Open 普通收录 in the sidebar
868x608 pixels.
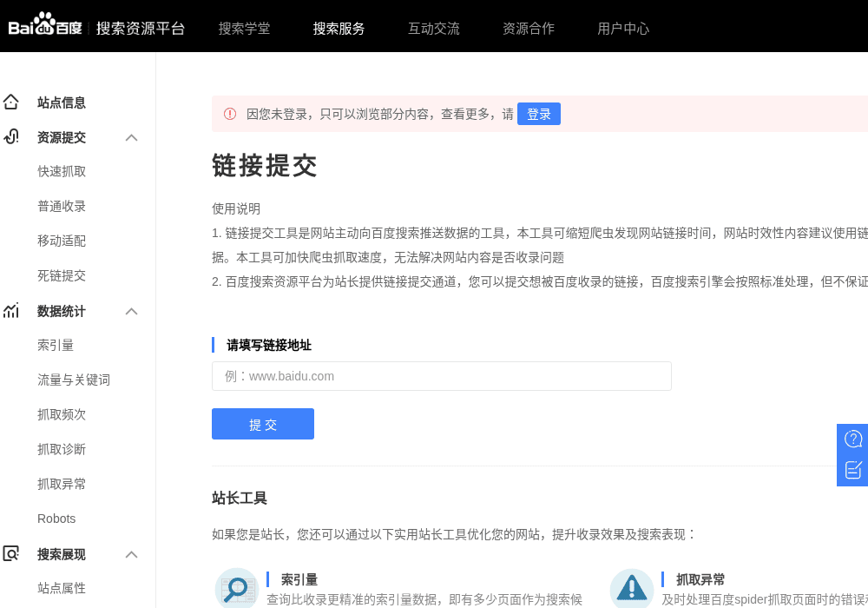[x=62, y=207]
